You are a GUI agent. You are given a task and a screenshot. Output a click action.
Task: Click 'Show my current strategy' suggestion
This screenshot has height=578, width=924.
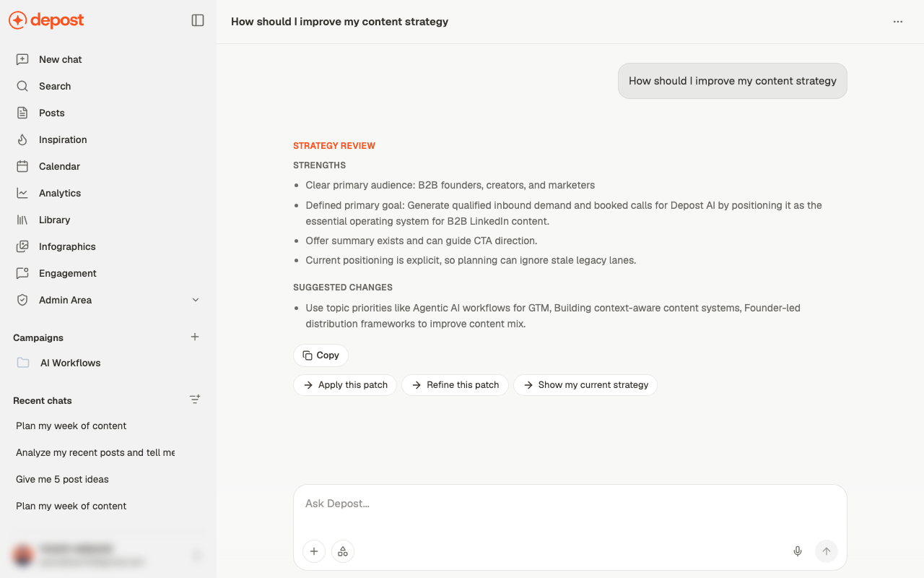coord(585,384)
